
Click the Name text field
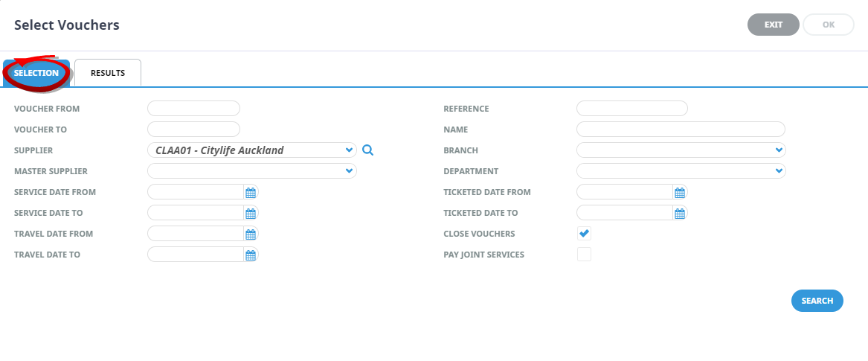(681, 130)
